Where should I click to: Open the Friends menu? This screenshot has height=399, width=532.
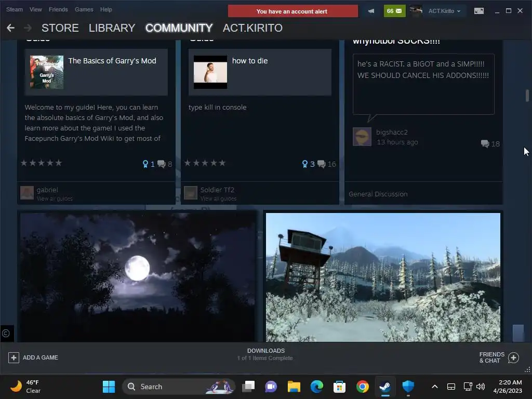point(58,9)
